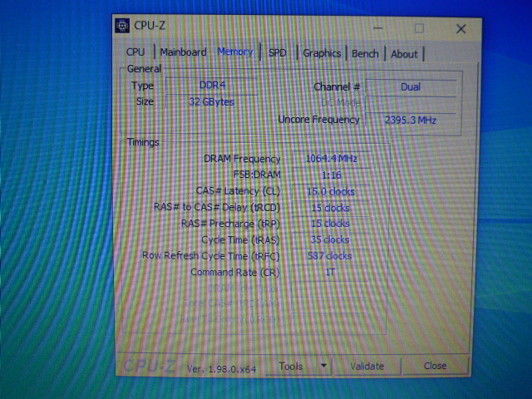This screenshot has width=532, height=399.
Task: Click the Tools button
Action: pos(291,366)
